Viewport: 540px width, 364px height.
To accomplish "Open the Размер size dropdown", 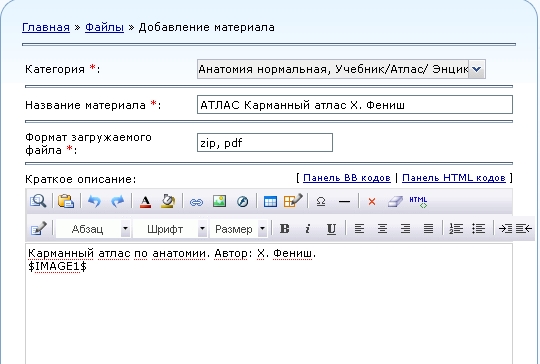I will (238, 229).
